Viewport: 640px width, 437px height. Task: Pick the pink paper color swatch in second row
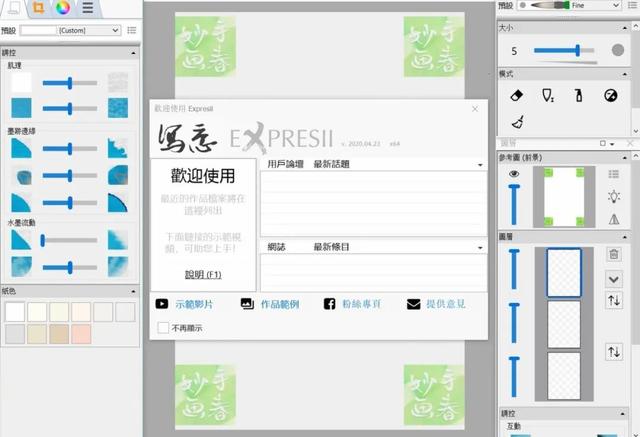click(81, 334)
